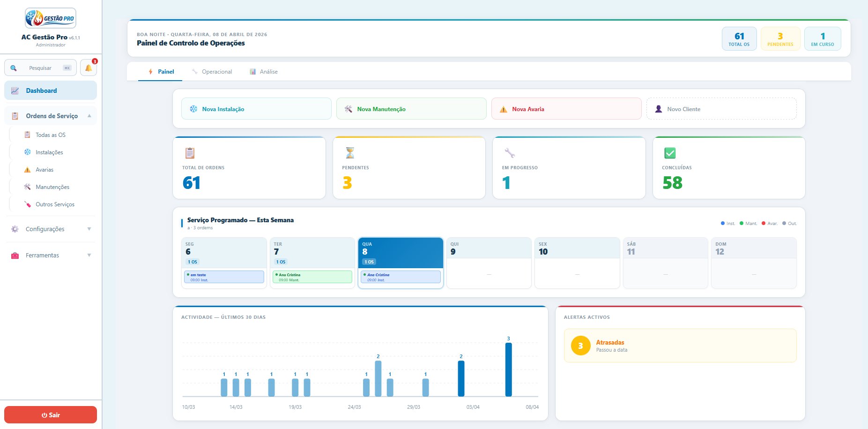Click the notification bell icon

point(88,68)
